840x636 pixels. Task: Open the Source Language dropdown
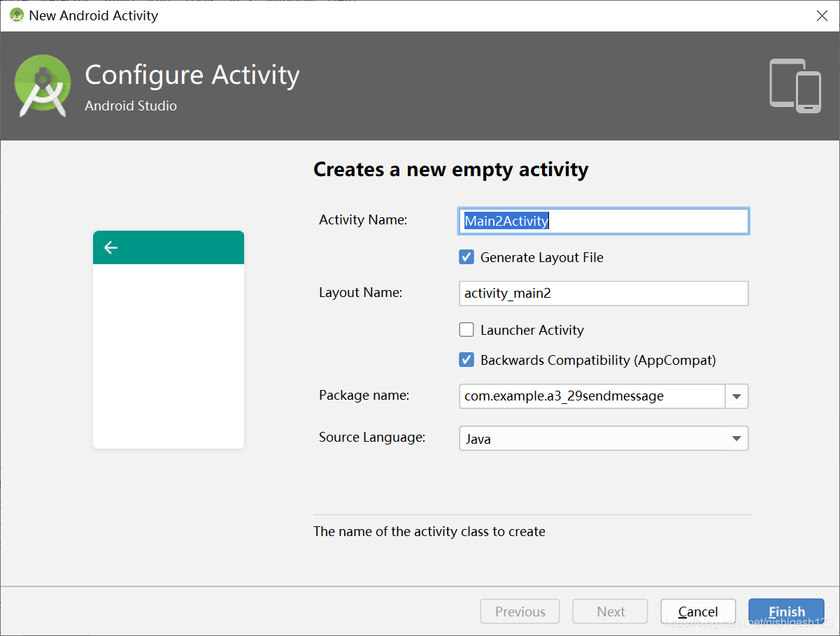(604, 439)
